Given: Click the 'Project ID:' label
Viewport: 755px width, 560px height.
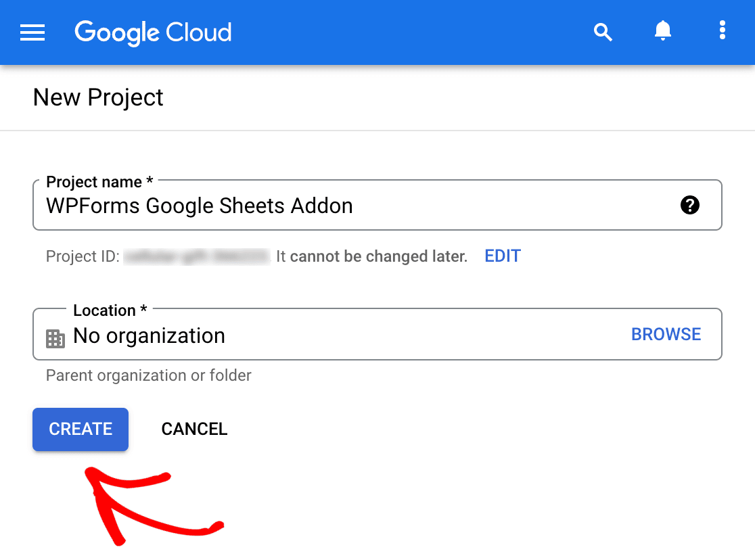Looking at the screenshot, I should pyautogui.click(x=83, y=256).
